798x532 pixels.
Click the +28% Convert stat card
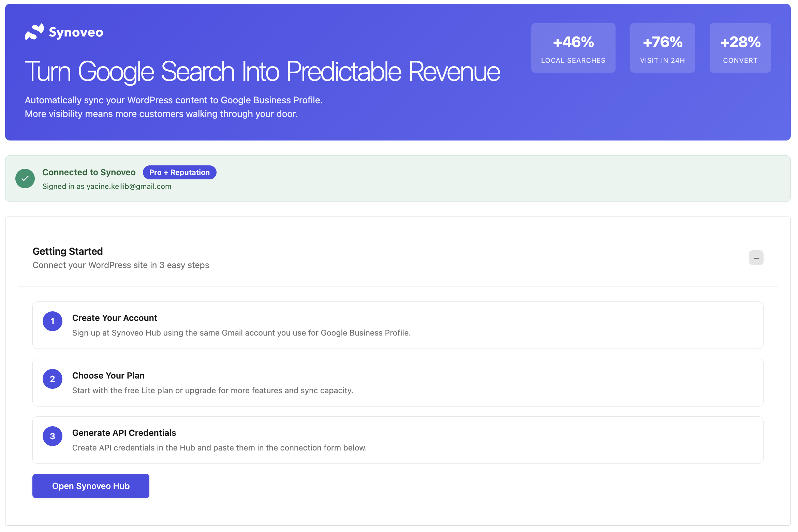740,48
